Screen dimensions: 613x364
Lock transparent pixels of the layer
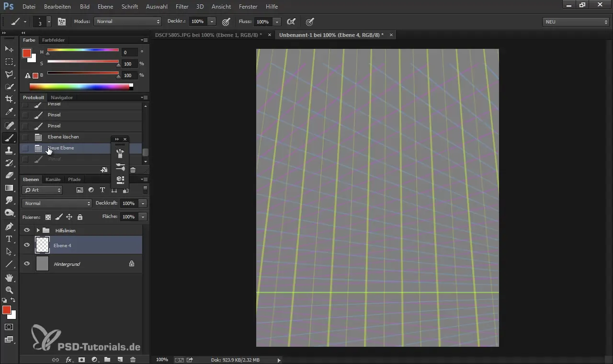coord(48,217)
